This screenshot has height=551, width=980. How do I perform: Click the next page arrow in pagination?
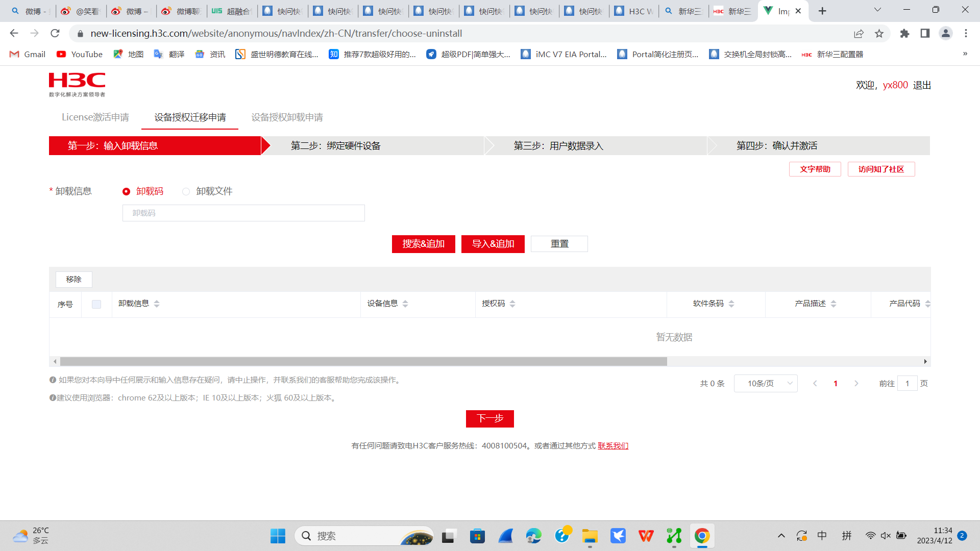856,383
